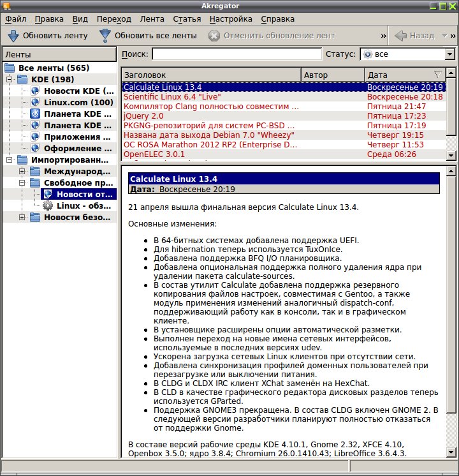459x476 pixels.
Task: Select the ОС ROSA Marathon 2012 article
Action: (284, 145)
